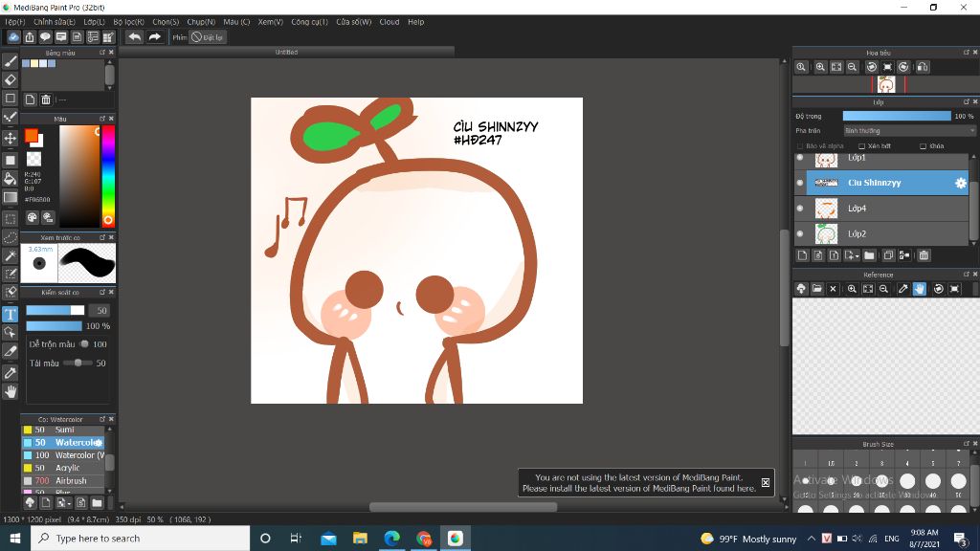Undock the Kiểm soát cọ panel
This screenshot has height=551, width=980.
102,292
